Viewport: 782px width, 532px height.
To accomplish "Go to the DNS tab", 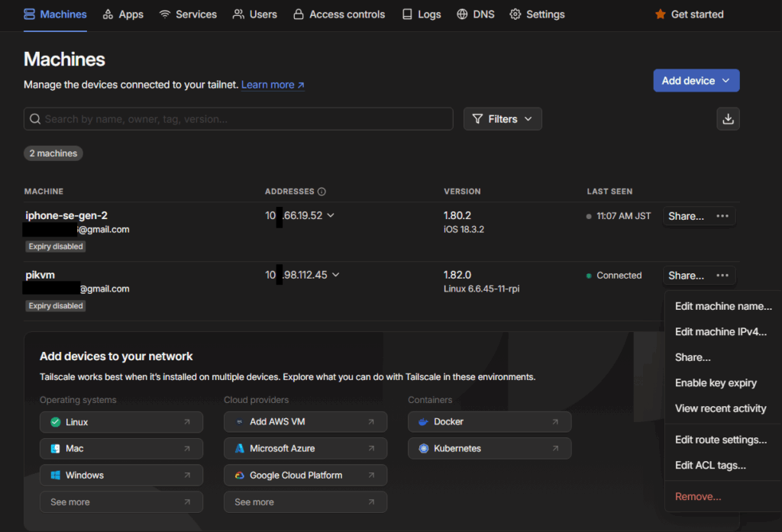I will point(475,15).
